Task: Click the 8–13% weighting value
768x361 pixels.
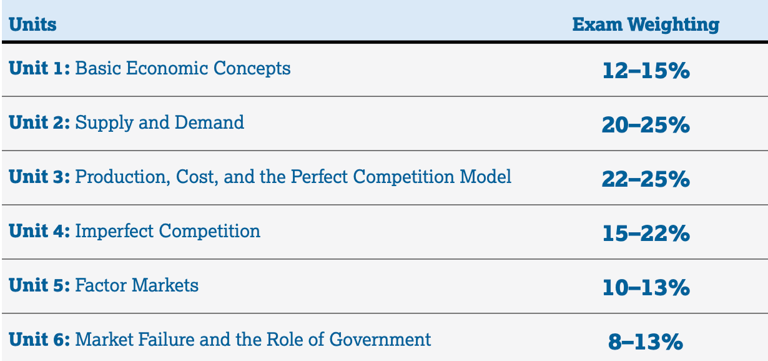Action: tap(646, 342)
